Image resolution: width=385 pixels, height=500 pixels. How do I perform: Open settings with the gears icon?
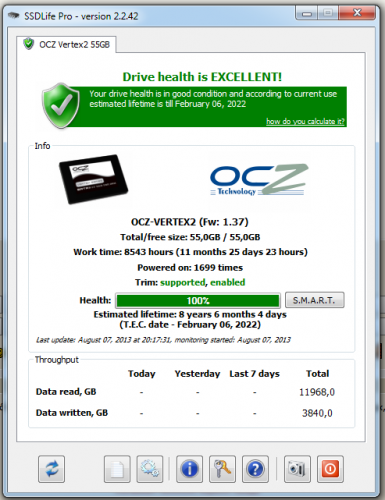150,469
